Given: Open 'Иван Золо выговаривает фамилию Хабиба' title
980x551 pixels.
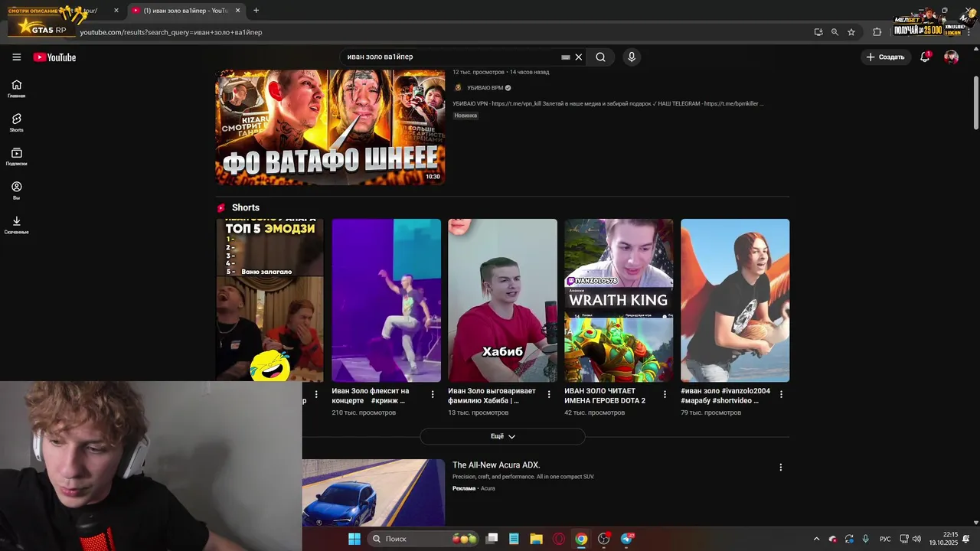Looking at the screenshot, I should (x=492, y=396).
